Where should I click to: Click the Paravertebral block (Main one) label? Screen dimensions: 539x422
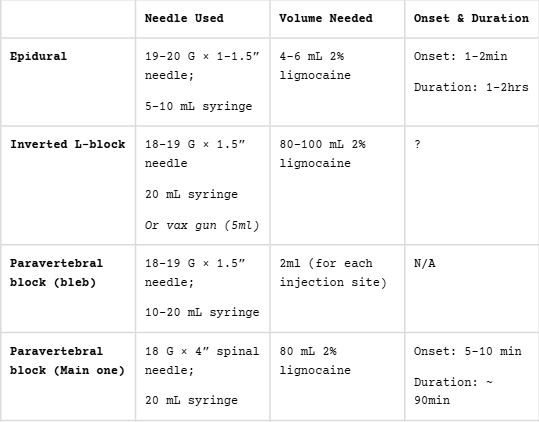click(x=67, y=361)
